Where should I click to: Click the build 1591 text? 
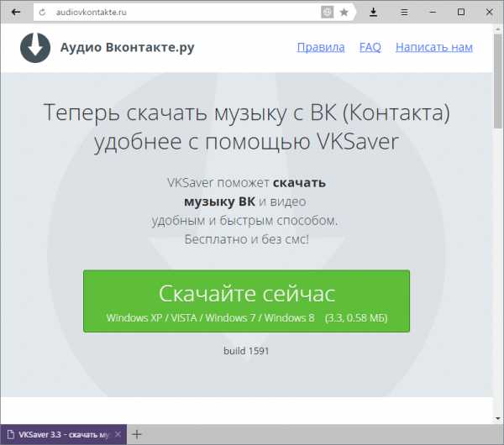246,350
